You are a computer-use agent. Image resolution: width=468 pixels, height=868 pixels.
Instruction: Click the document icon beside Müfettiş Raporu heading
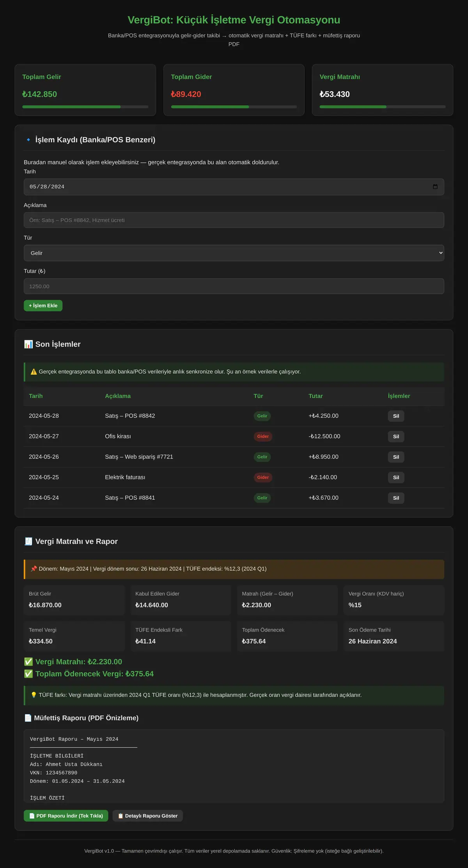point(28,718)
